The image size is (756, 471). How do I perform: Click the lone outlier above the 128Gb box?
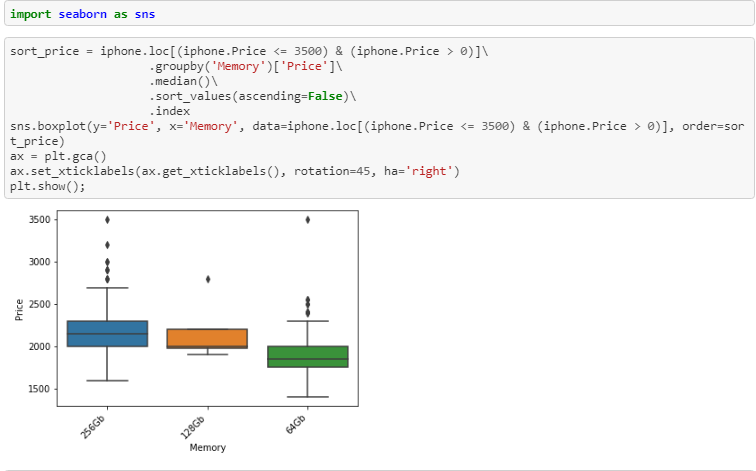point(208,279)
